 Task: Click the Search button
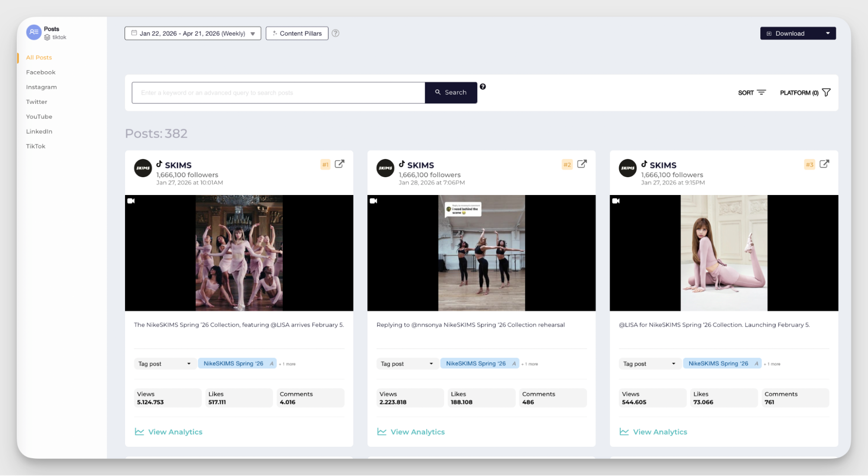(451, 93)
